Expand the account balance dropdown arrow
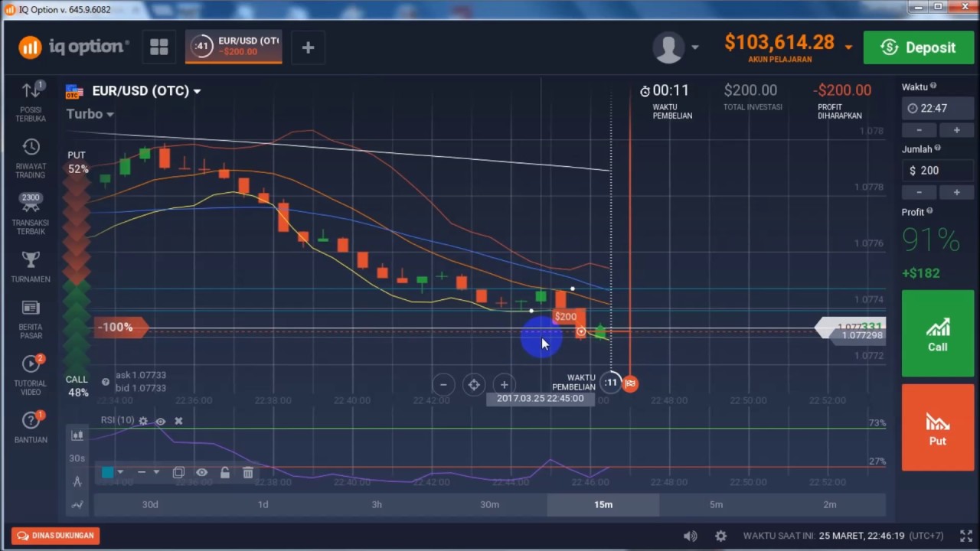Viewport: 980px width, 551px height. point(848,47)
